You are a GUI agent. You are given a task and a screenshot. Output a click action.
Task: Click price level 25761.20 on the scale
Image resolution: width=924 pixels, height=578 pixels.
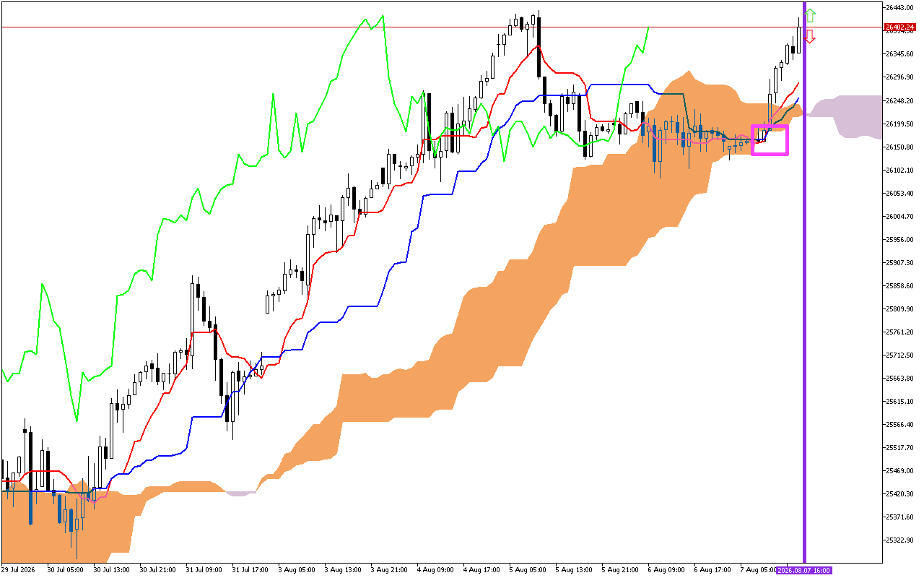tap(899, 332)
